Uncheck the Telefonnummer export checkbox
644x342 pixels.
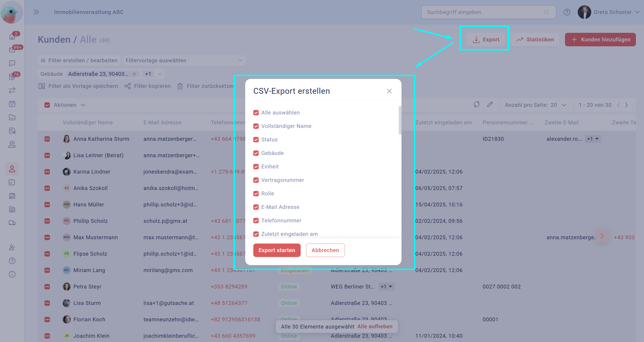tap(256, 221)
